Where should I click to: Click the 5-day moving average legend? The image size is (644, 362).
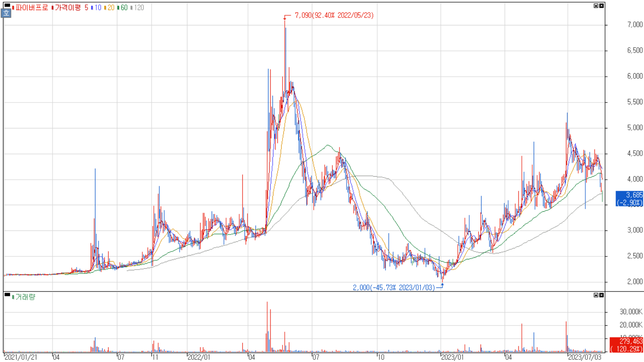[x=86, y=7]
